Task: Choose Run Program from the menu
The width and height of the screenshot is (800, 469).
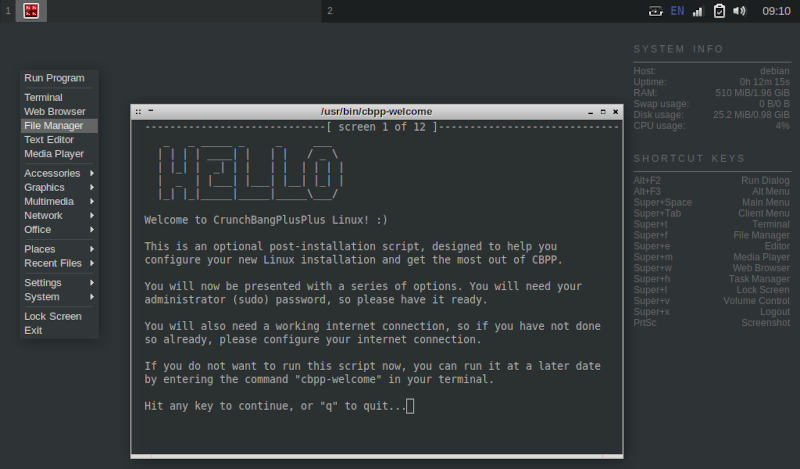Action: tap(59, 78)
